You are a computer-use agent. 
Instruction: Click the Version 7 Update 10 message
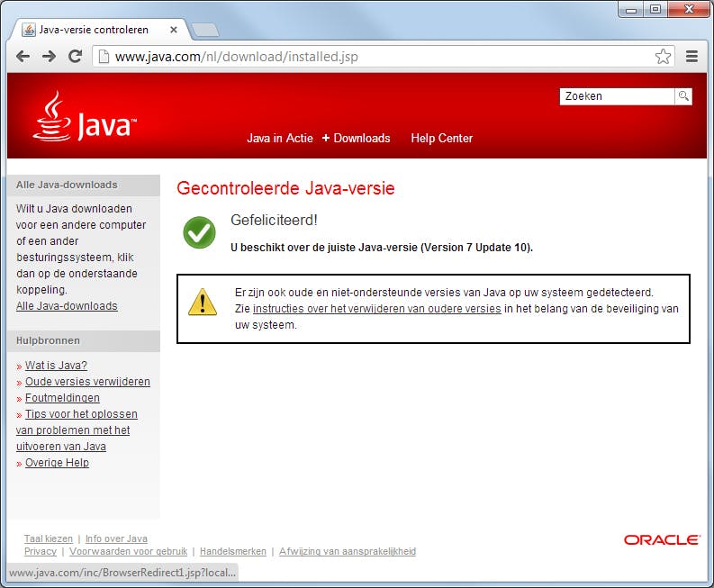click(x=382, y=248)
